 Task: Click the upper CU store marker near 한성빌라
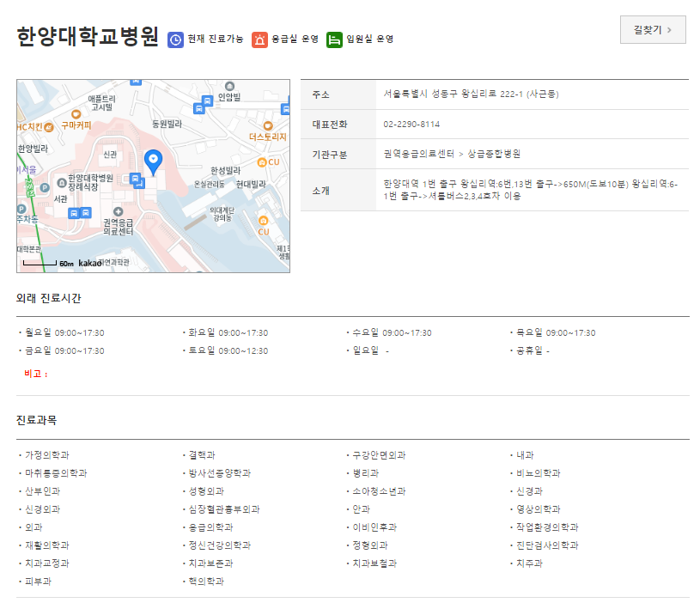(x=262, y=162)
